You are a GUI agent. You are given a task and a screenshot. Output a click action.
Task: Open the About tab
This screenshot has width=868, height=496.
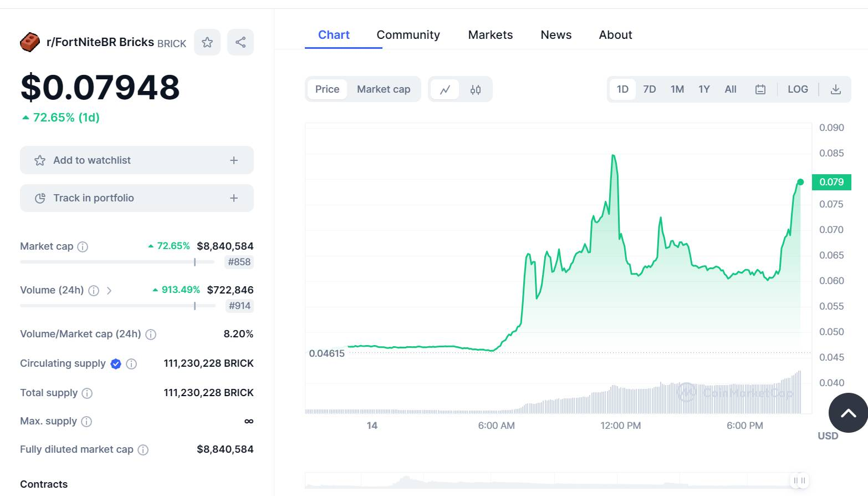[615, 35]
